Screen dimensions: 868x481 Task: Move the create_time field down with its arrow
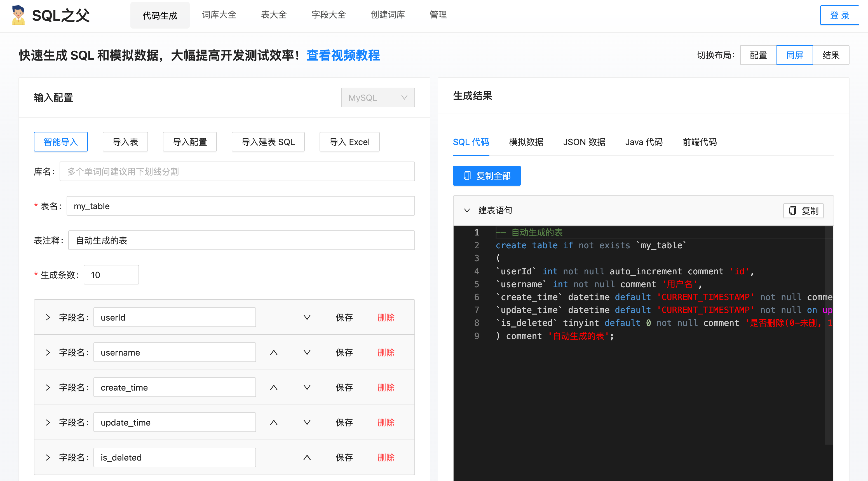point(307,388)
